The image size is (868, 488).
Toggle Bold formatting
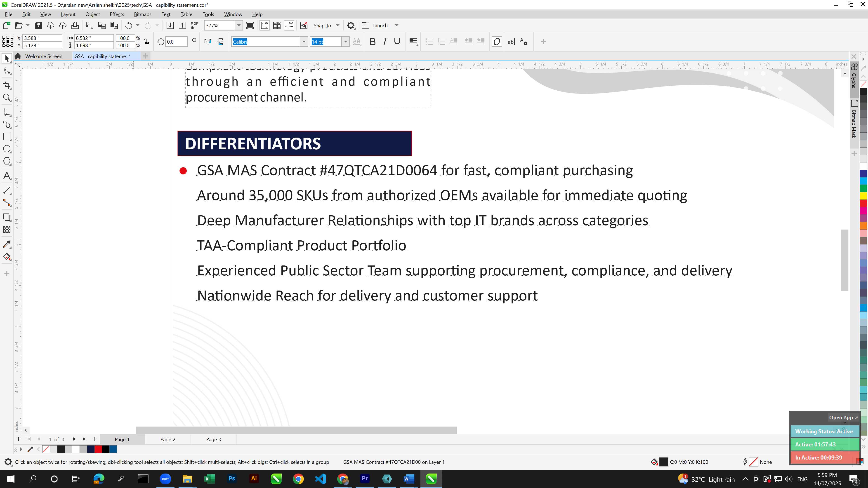(372, 42)
